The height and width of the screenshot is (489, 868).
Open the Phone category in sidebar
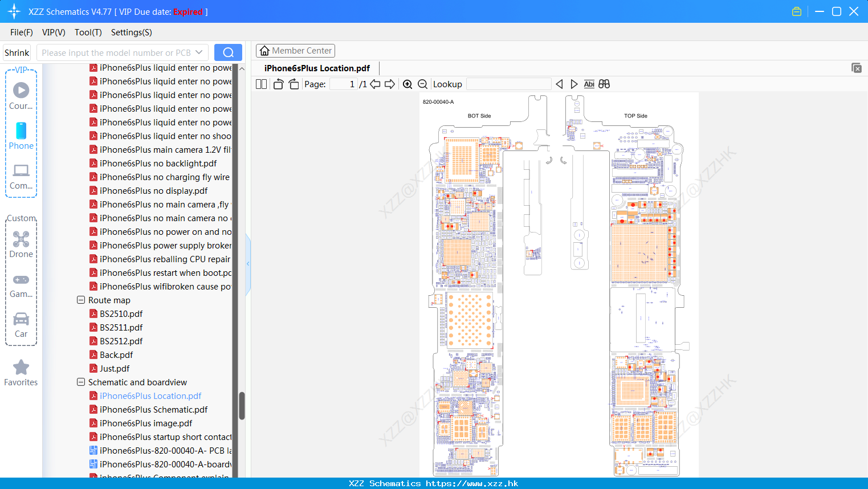tap(21, 136)
